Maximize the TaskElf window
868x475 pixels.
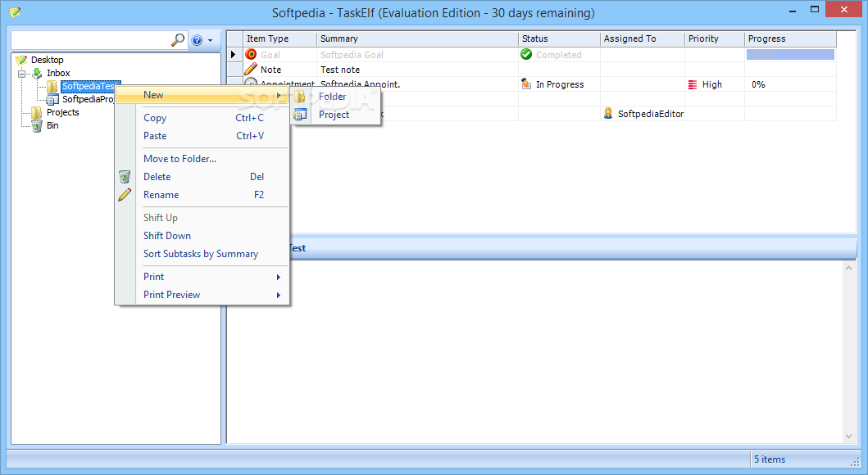(814, 9)
